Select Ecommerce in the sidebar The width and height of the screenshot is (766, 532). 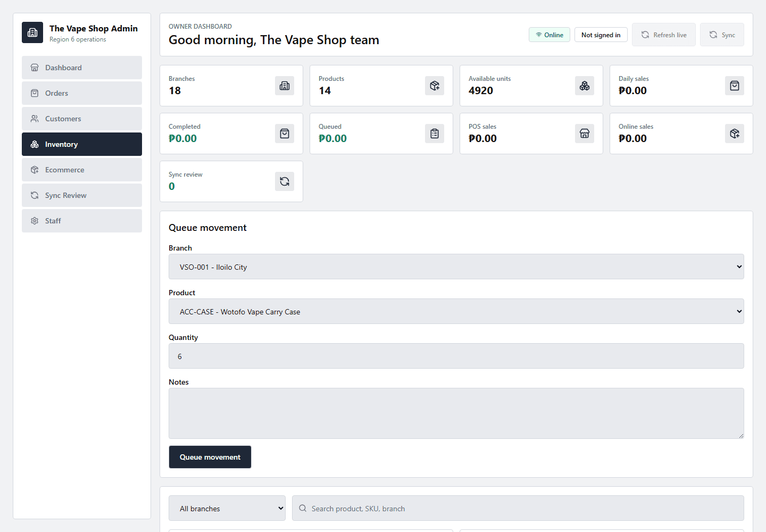[82, 170]
